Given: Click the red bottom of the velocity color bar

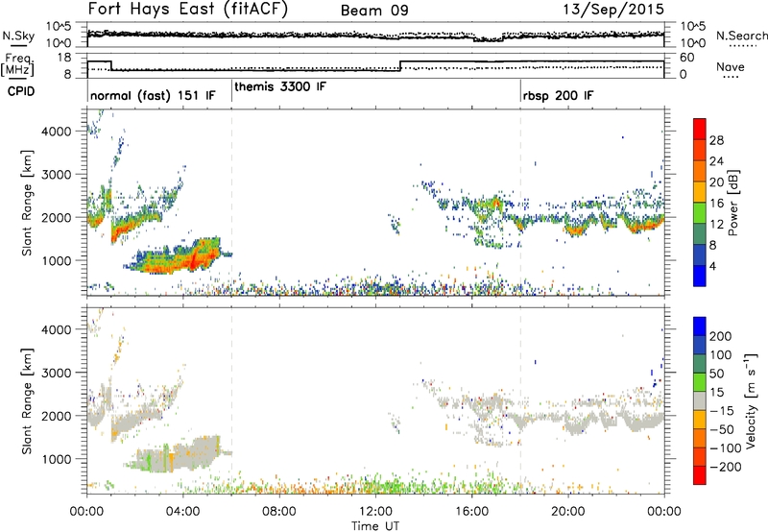Looking at the screenshot, I should [x=700, y=475].
